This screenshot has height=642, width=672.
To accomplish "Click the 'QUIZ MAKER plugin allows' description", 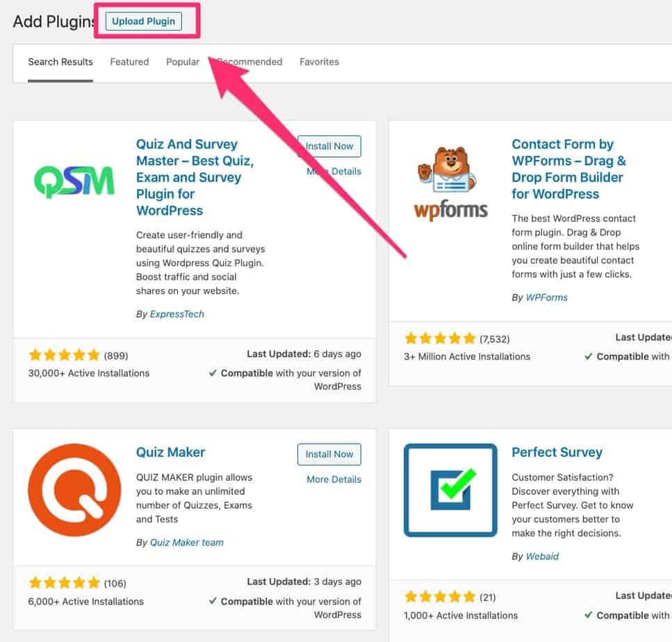I will click(x=194, y=498).
